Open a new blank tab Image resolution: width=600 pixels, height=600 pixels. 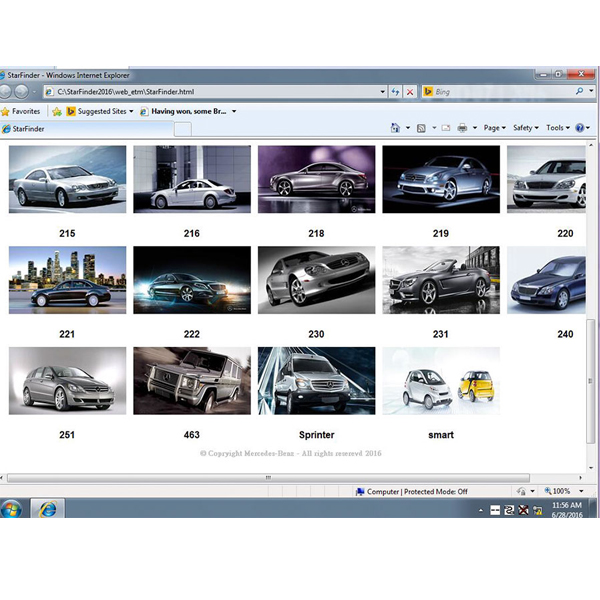183,129
